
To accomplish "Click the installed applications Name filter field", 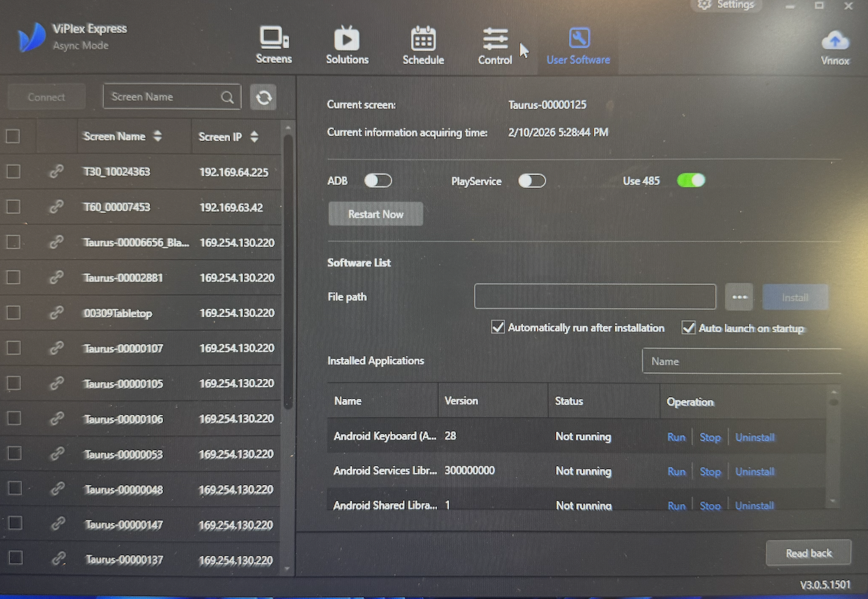I will click(742, 361).
